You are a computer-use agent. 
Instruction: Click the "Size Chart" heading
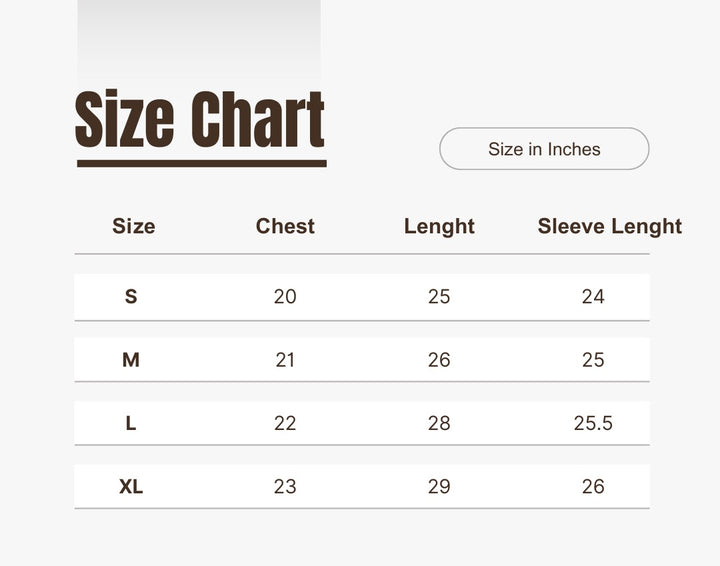tap(200, 121)
